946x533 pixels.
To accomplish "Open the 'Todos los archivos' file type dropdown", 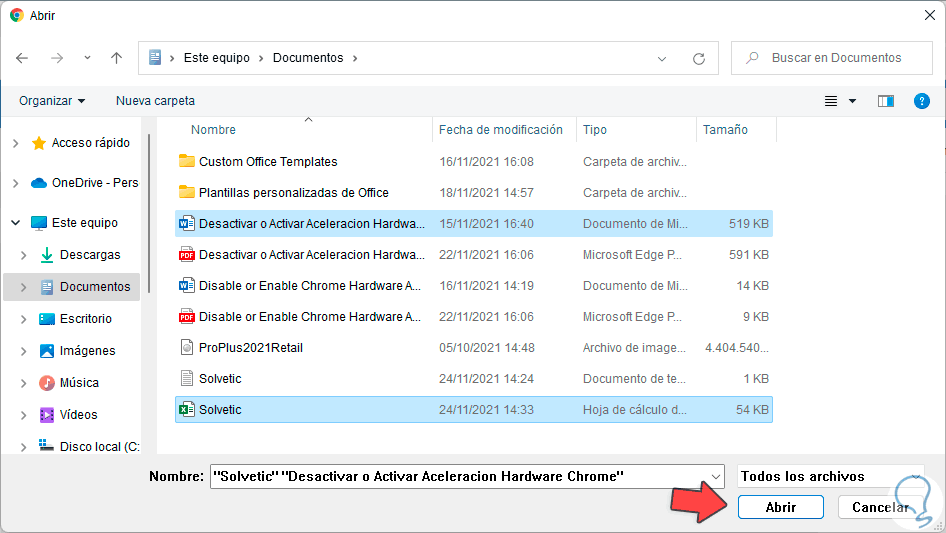I will [831, 476].
